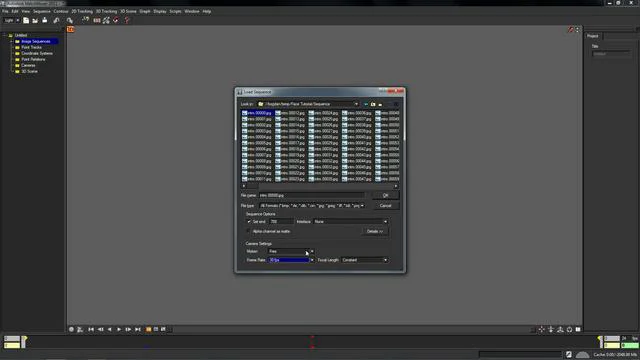
Task: Click the open project toolbar icon
Action: click(35, 20)
